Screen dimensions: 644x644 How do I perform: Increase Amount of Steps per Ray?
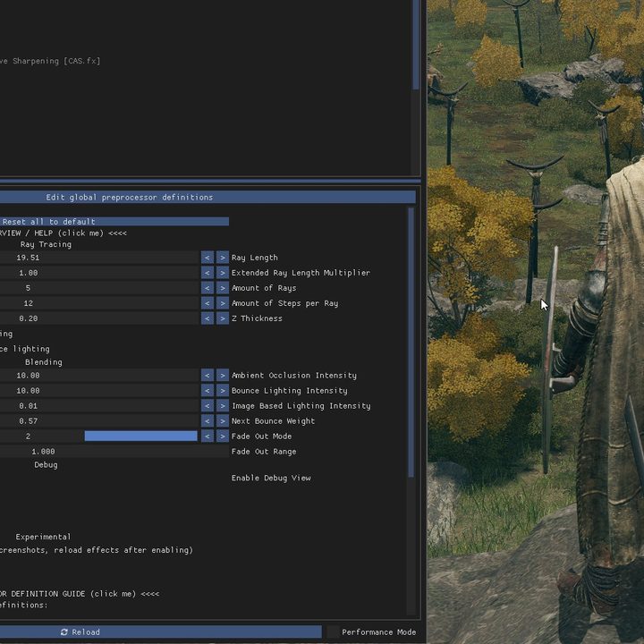[x=223, y=303]
